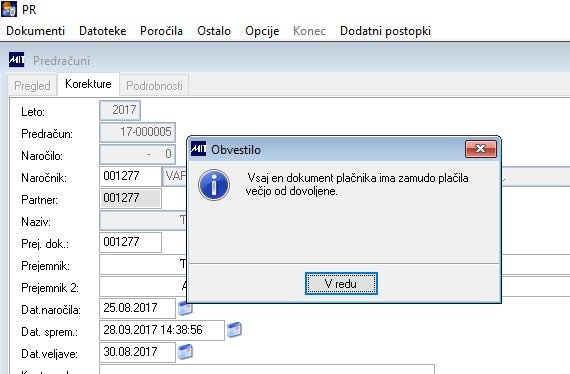Switch to the Pregled tab
The height and width of the screenshot is (374, 570).
(32, 85)
